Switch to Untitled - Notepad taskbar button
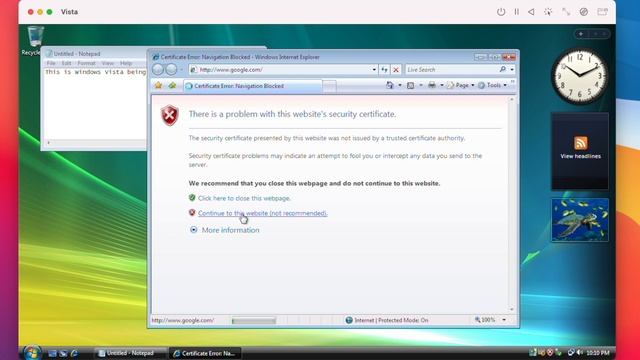This screenshot has width=640, height=360. point(130,353)
